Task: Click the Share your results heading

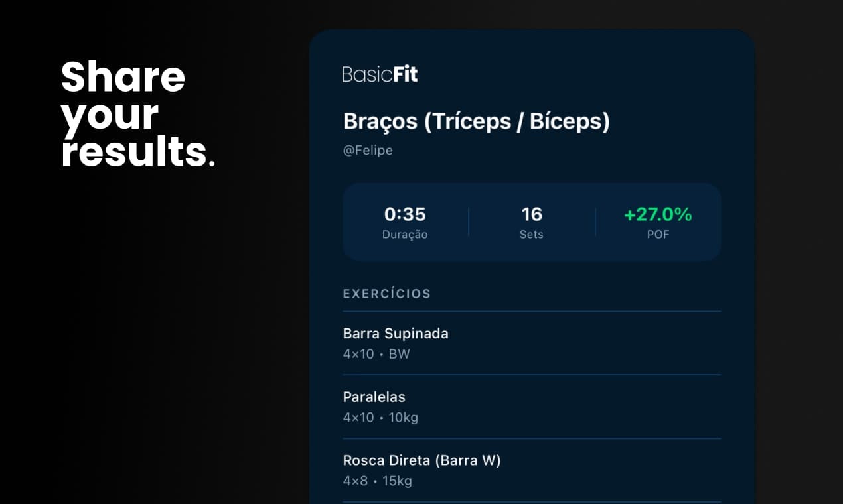Action: pyautogui.click(x=137, y=115)
